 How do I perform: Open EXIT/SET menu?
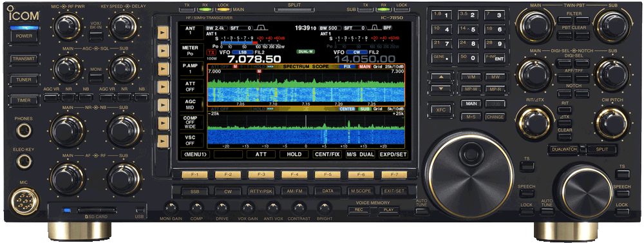pos(394,191)
